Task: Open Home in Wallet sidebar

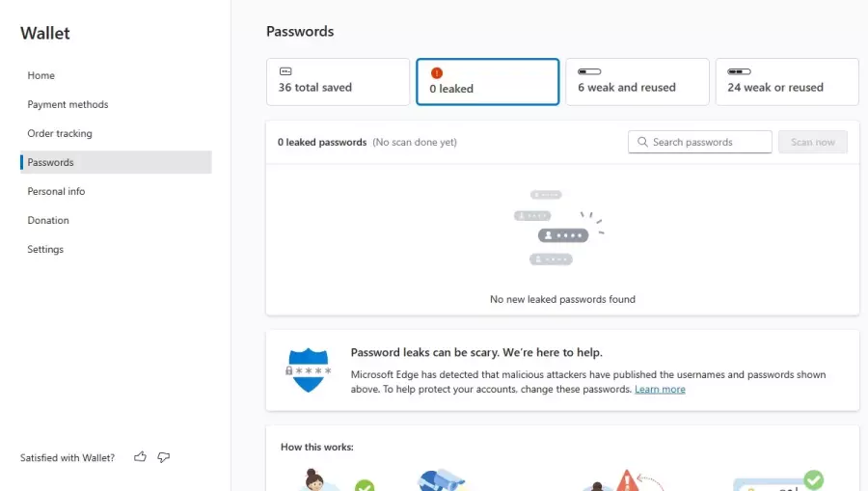Action: coord(41,75)
